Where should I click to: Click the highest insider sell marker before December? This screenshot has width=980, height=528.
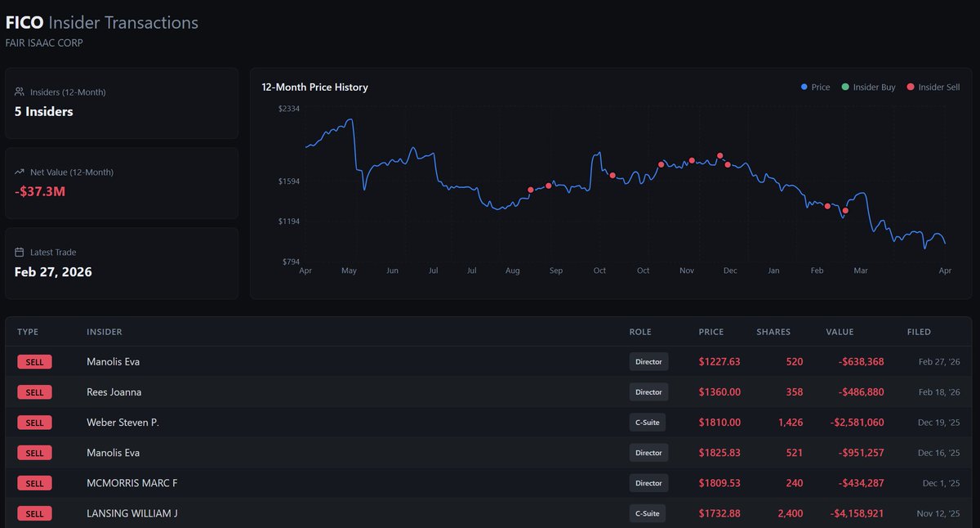tap(720, 155)
